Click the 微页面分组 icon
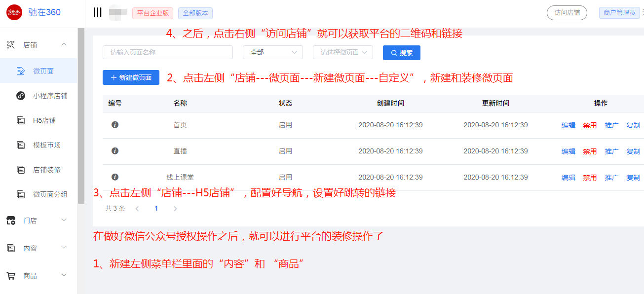Viewport: 644px width, 294px height. (x=21, y=194)
